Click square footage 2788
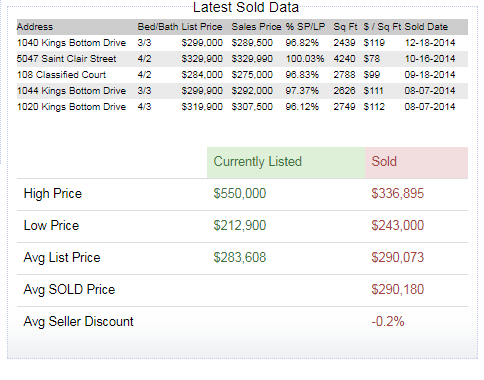The width and height of the screenshot is (484, 380). click(344, 75)
